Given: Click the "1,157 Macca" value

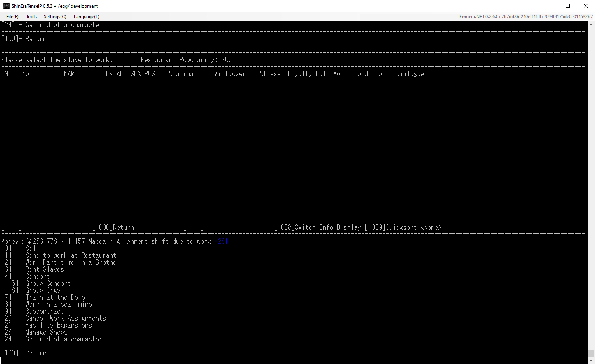Looking at the screenshot, I should pyautogui.click(x=87, y=241).
